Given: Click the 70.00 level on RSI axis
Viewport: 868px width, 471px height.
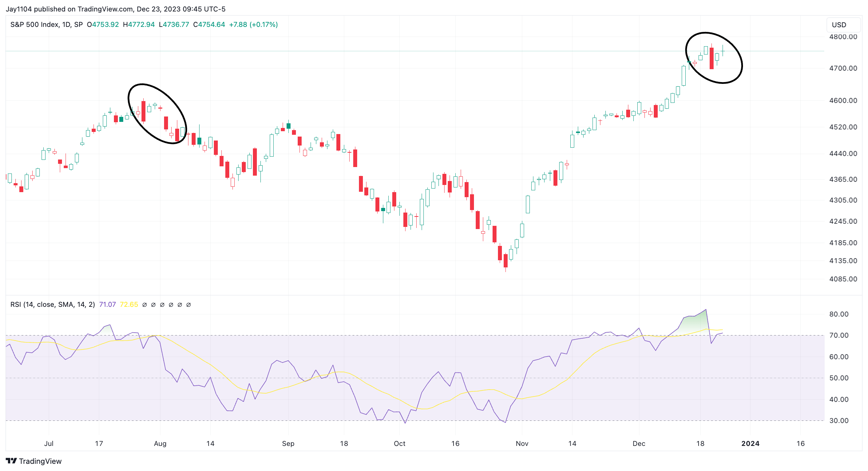Looking at the screenshot, I should pos(839,335).
